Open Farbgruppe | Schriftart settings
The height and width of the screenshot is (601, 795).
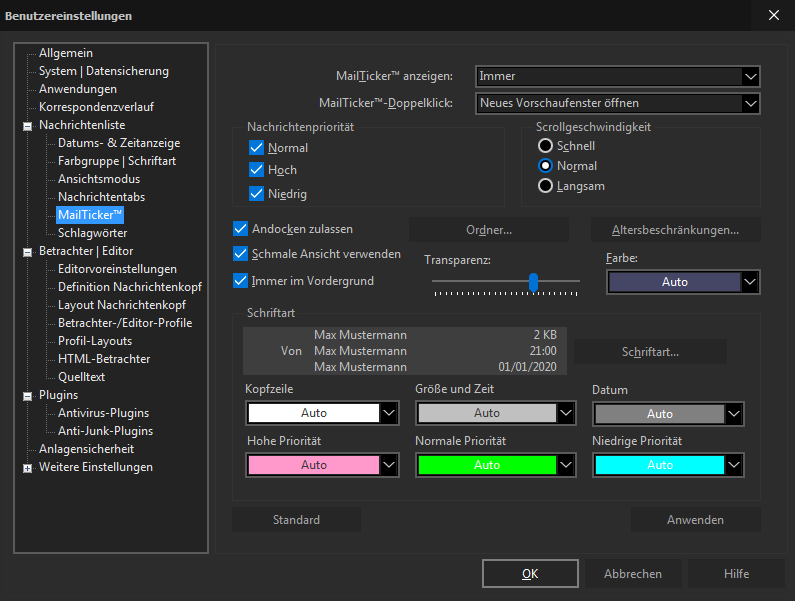117,161
